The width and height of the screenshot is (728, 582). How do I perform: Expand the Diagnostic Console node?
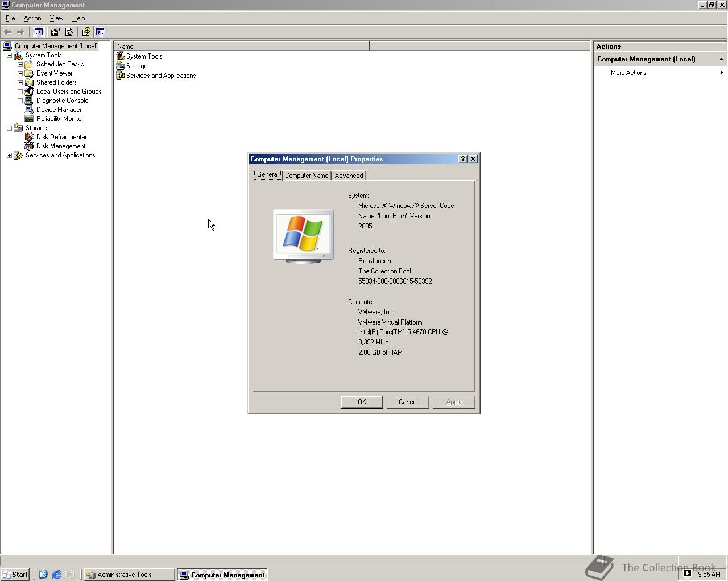pos(20,101)
